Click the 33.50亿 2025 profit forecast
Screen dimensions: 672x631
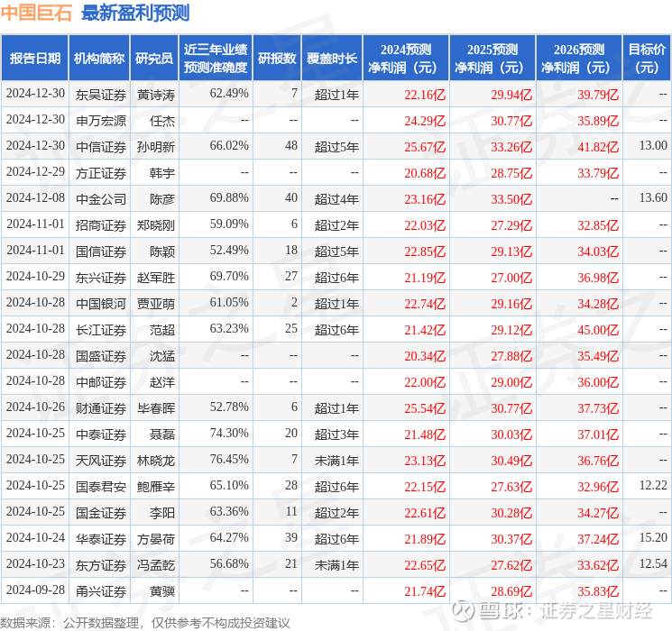coord(511,199)
